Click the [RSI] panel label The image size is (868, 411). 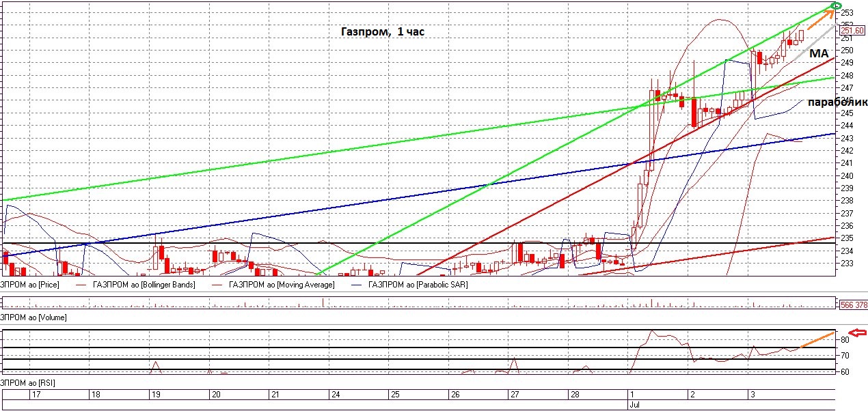(x=27, y=383)
